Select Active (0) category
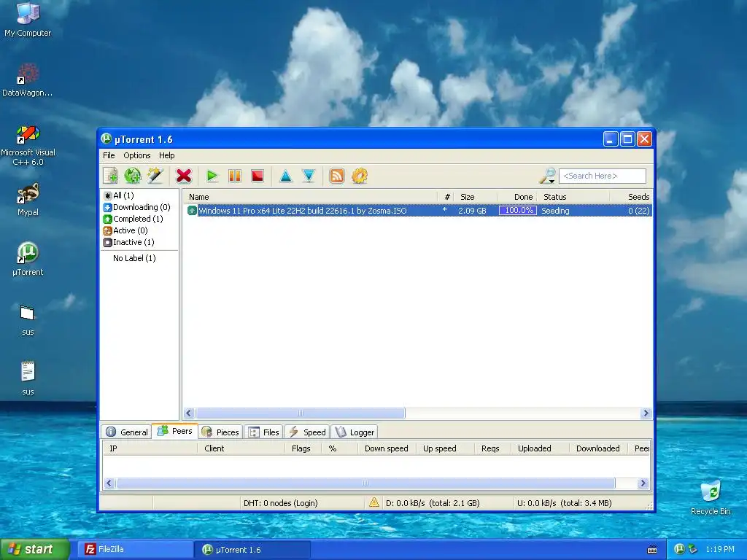 coord(125,230)
